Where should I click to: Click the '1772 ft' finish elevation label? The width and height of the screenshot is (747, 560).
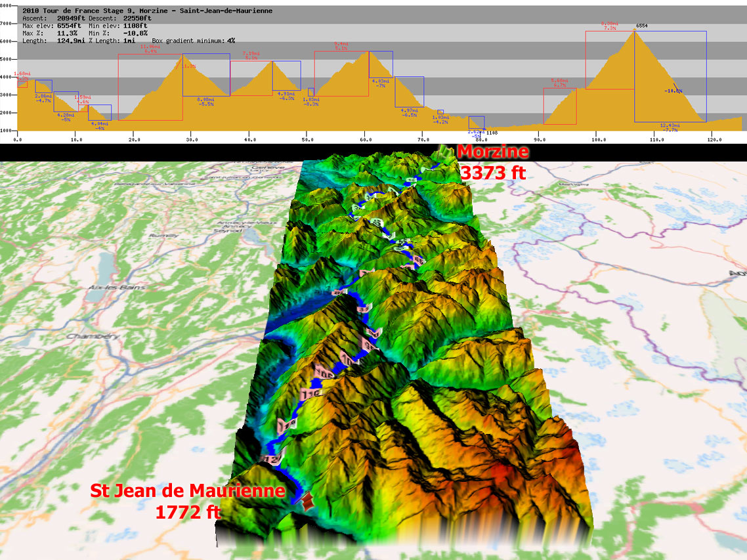(x=188, y=512)
